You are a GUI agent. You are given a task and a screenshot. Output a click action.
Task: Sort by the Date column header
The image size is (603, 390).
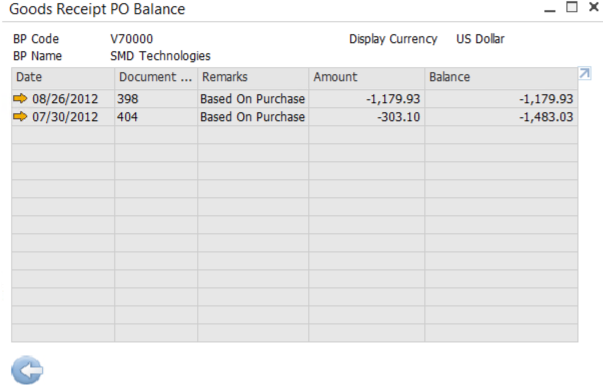tap(63, 77)
